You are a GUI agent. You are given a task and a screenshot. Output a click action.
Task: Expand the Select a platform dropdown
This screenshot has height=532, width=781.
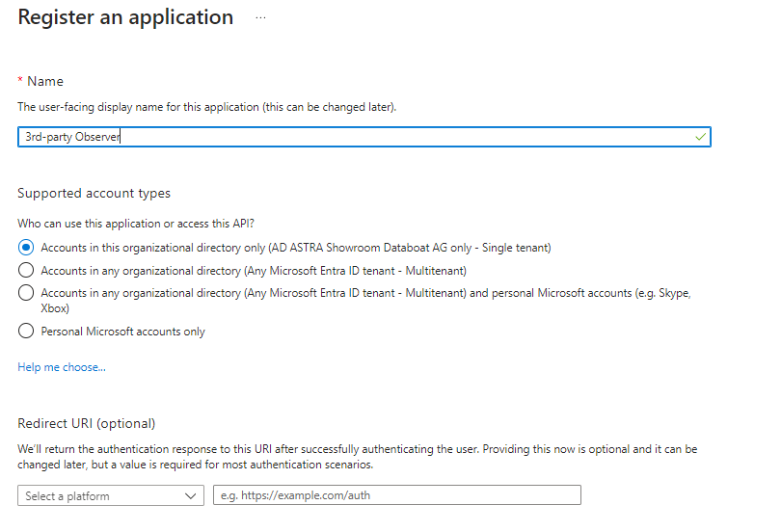coord(111,495)
